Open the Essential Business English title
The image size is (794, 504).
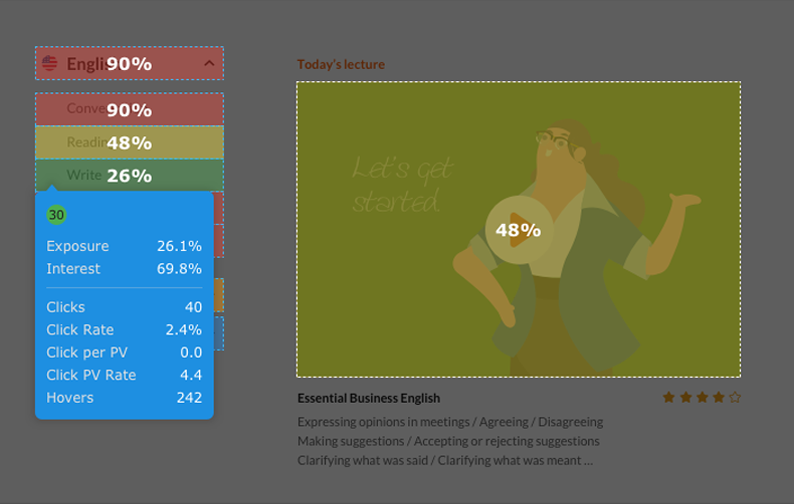(369, 398)
